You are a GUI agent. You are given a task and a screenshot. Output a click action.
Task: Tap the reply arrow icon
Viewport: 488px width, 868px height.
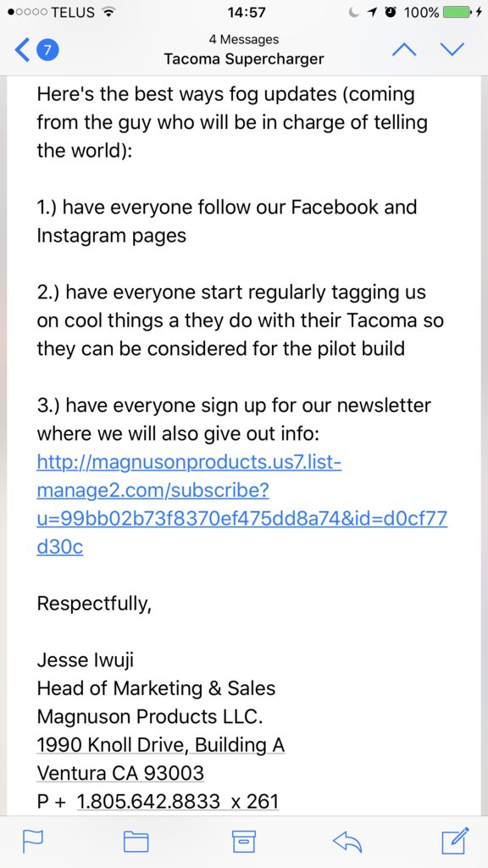(x=347, y=842)
